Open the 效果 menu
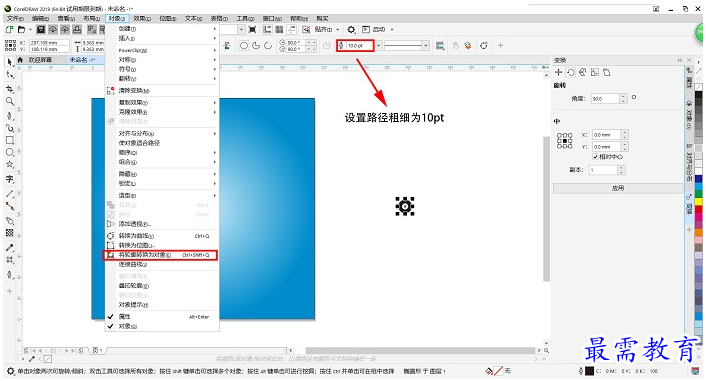 142,18
